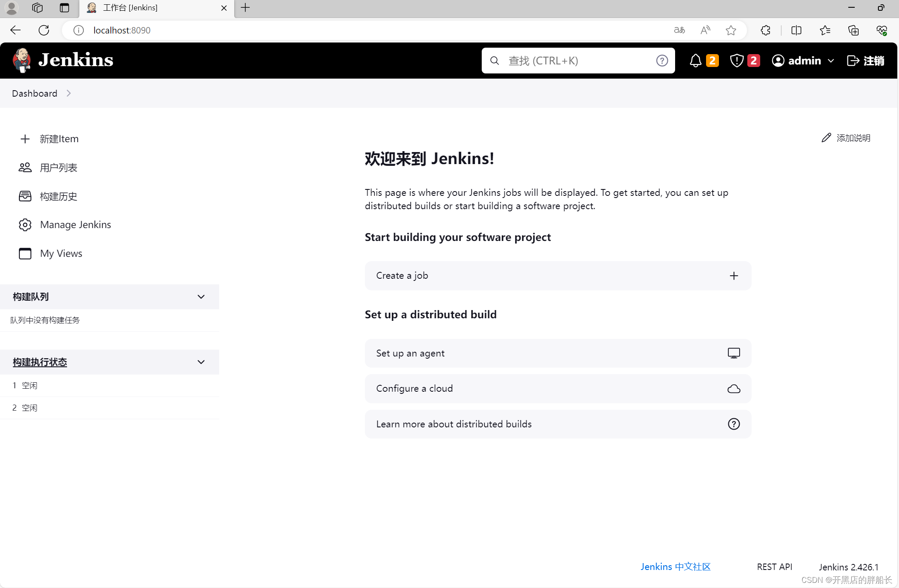Viewport: 899px width, 588px height.
Task: Open My Views
Action: coord(50,253)
